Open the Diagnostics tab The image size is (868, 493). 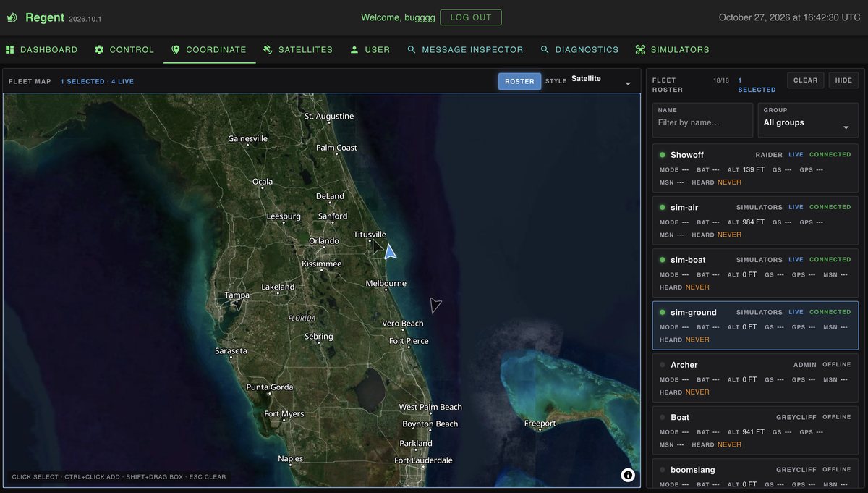point(579,50)
